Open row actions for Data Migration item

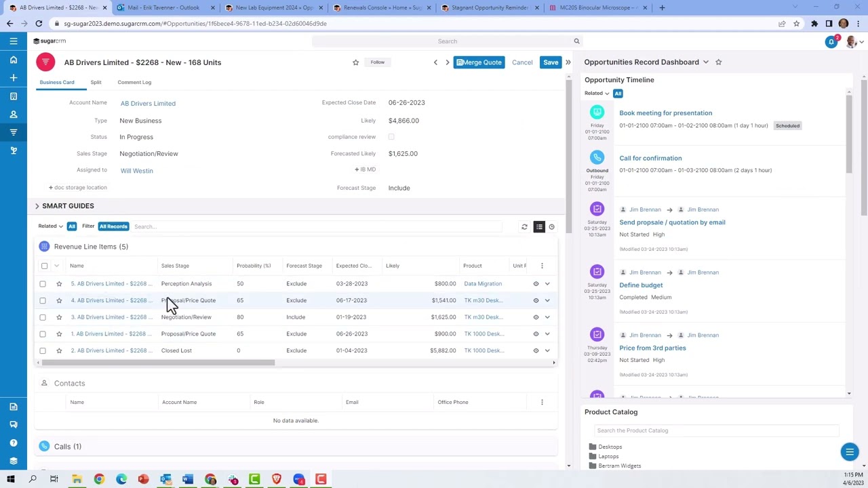[x=547, y=284]
